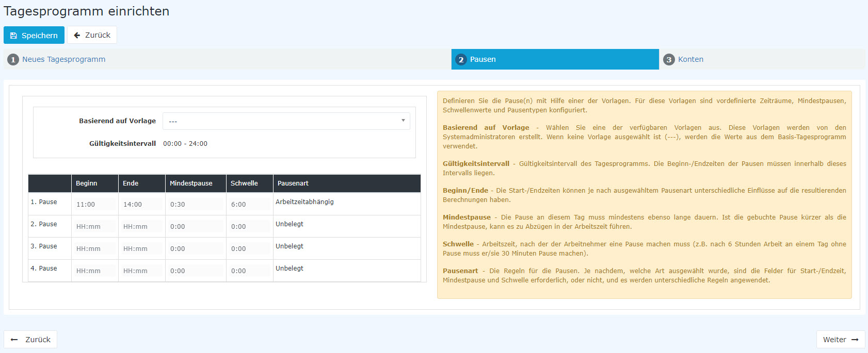Click Weiter to proceed to next step
The image size is (868, 353).
(x=840, y=340)
